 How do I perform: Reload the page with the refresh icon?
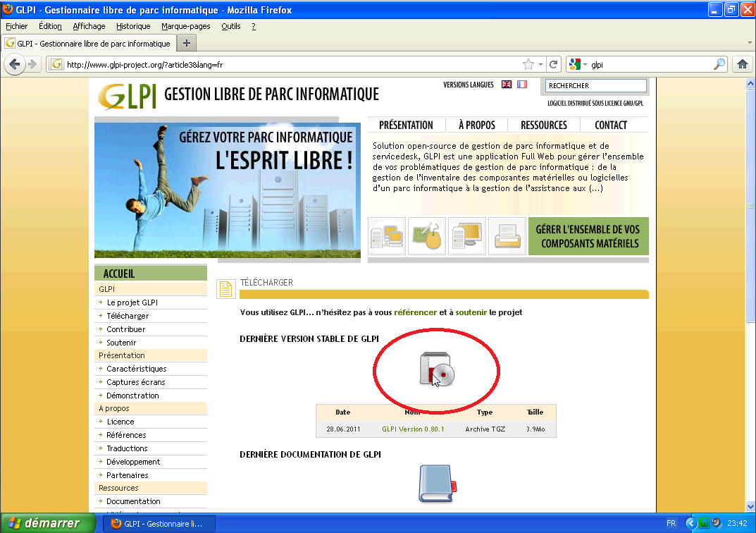coord(554,64)
